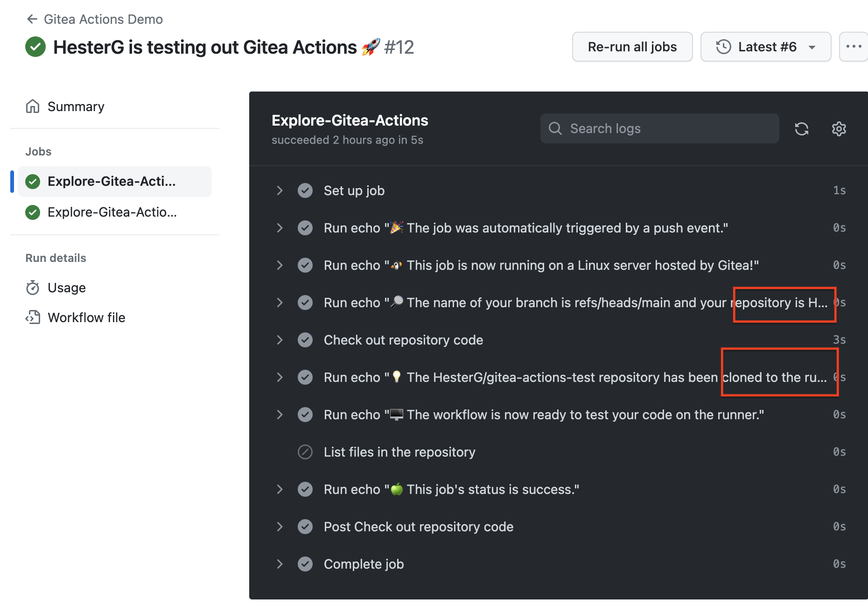Open the Latest #6 run history dropdown
The image size is (868, 606).
pos(765,47)
